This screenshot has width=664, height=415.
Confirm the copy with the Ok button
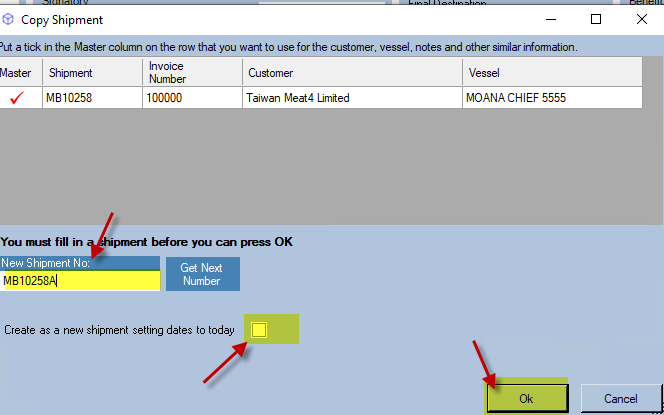[x=527, y=398]
